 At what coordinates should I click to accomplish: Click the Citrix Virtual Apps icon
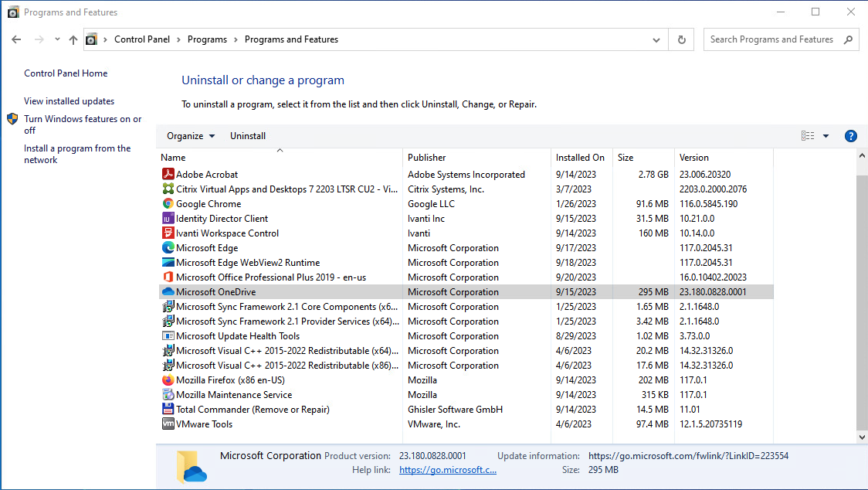click(x=168, y=189)
